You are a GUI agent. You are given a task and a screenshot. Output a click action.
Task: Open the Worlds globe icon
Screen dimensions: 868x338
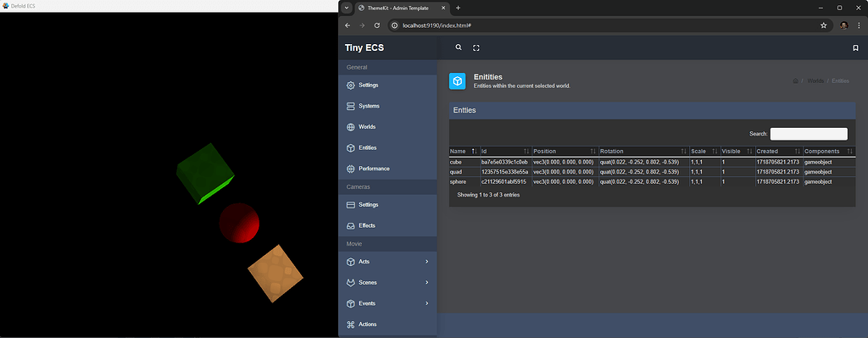click(350, 127)
